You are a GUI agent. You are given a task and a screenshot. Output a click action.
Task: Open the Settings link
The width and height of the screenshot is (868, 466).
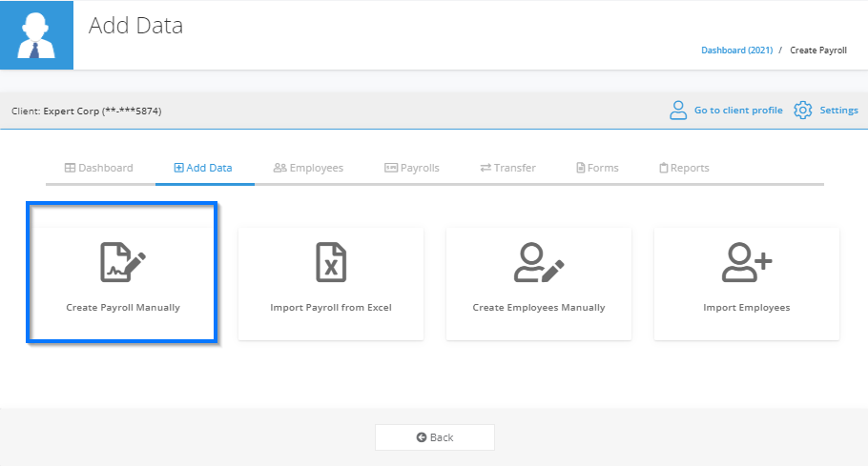(x=838, y=110)
